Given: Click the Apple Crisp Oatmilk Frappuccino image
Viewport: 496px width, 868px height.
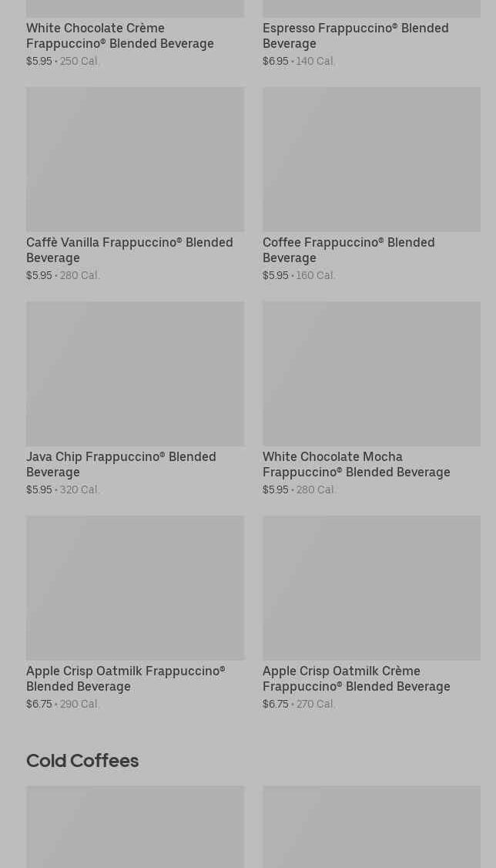Looking at the screenshot, I should click(135, 587).
